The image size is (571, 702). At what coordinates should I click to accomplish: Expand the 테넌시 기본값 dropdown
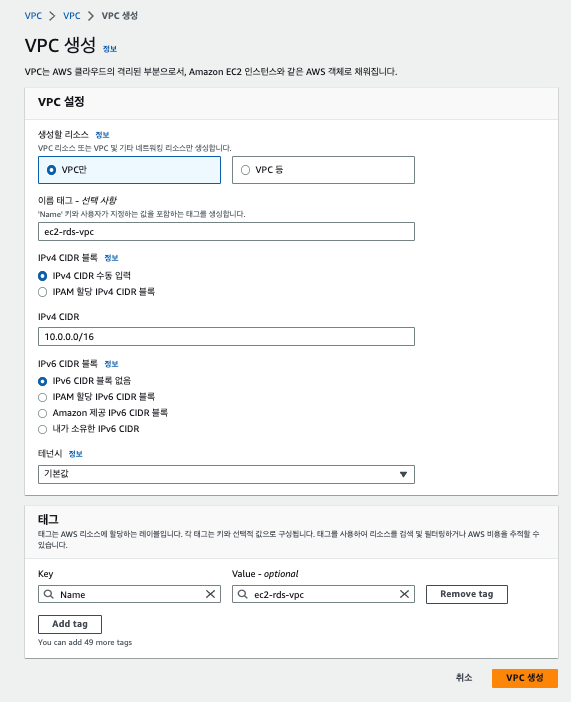[x=226, y=474]
